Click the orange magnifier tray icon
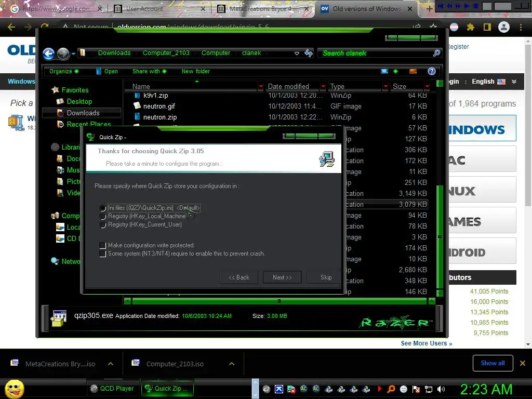This screenshot has width=532, height=399. coord(391,389)
